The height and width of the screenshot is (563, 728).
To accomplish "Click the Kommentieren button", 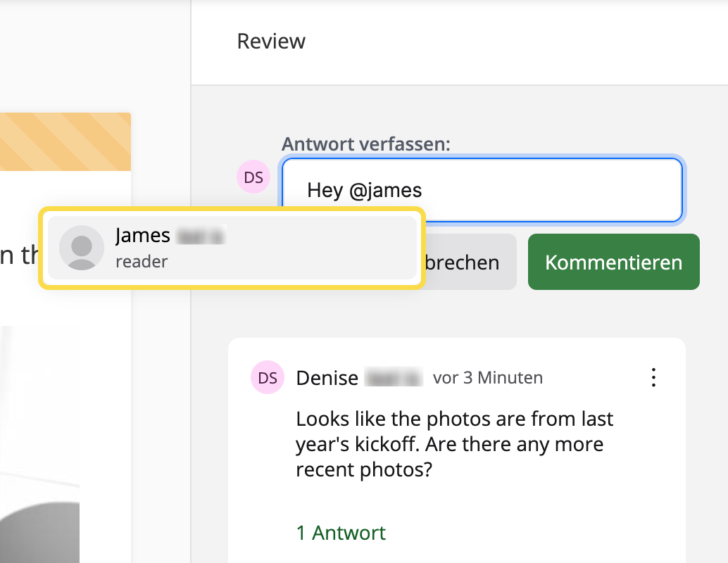I will (x=613, y=262).
